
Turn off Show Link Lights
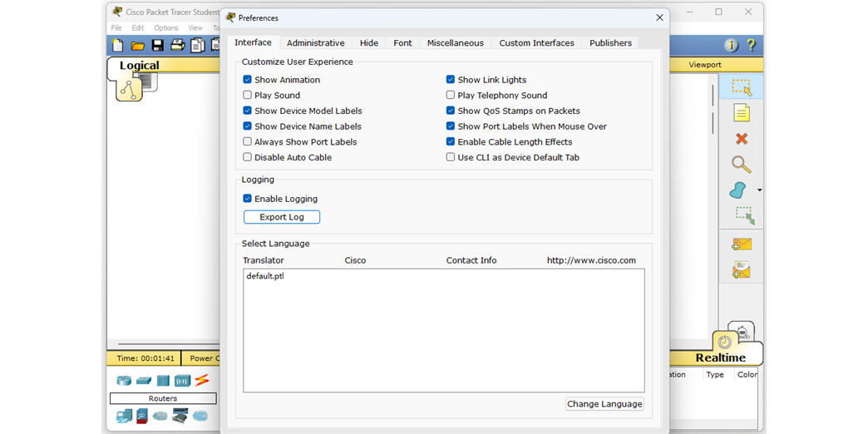(451, 80)
